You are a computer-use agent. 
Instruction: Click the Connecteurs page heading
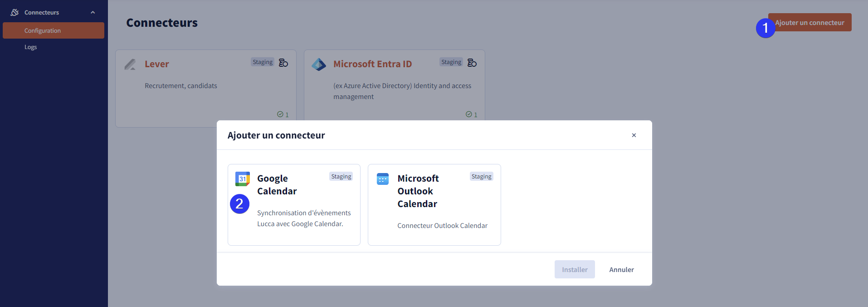click(162, 23)
